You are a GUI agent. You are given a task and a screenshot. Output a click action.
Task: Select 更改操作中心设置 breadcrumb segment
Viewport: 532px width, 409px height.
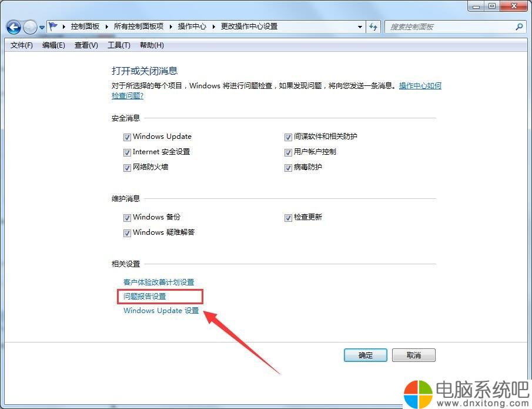(249, 26)
